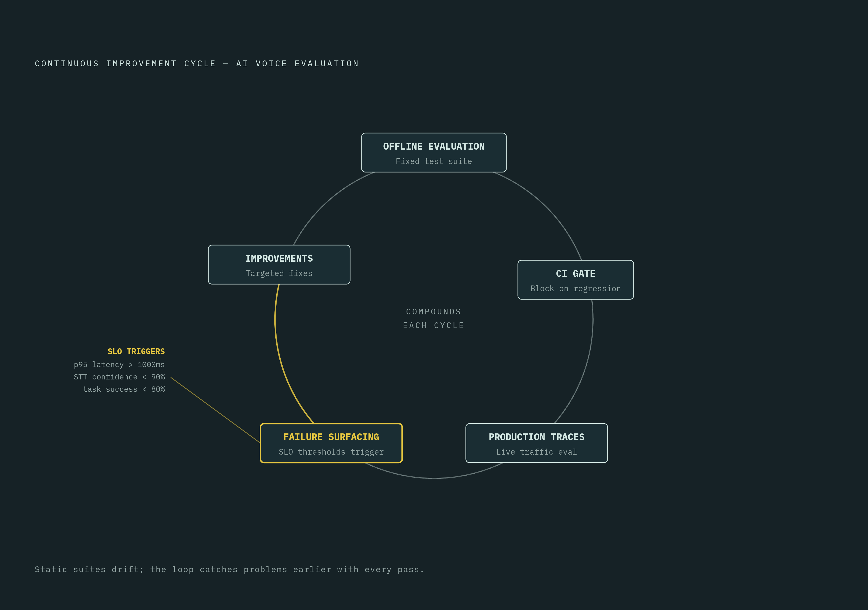
Task: Click the 'Continuous Improvement Cycle' title
Action: pos(197,63)
